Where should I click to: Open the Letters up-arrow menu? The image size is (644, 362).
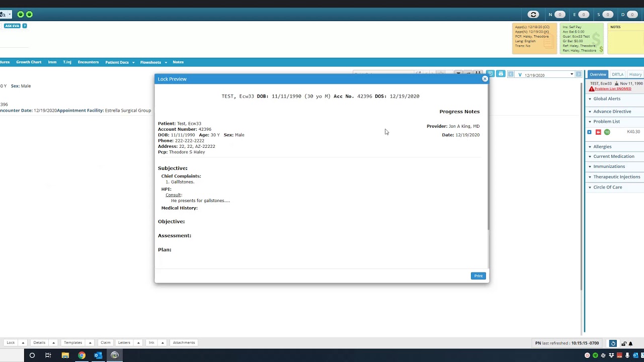point(138,343)
